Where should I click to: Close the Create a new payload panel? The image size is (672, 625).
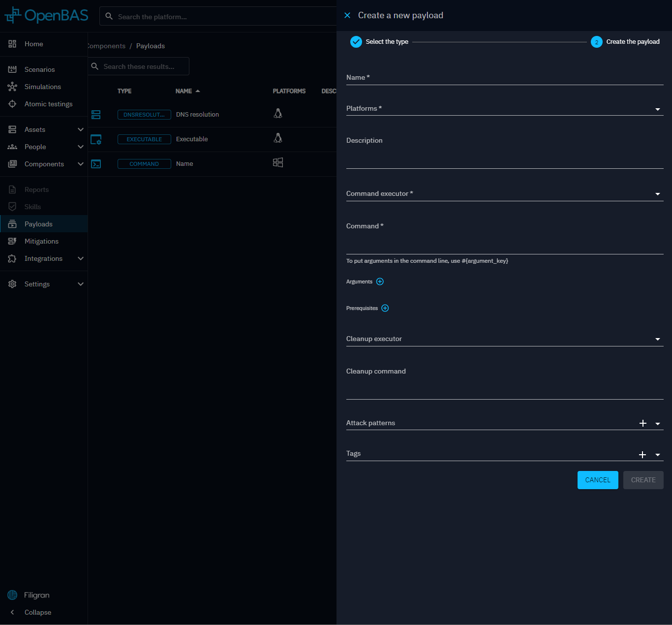pyautogui.click(x=347, y=15)
